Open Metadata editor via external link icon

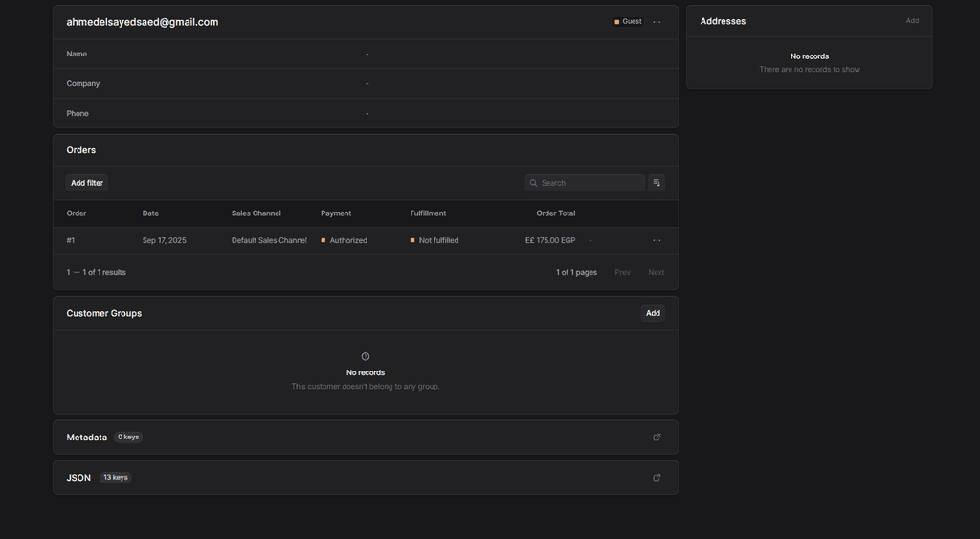click(x=657, y=438)
